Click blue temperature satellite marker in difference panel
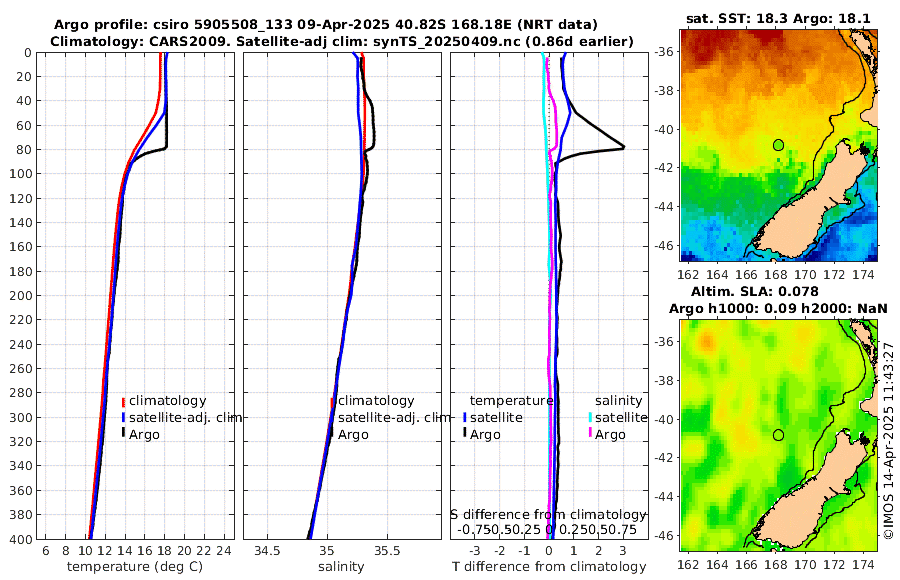Viewport: 900px width, 580px height. tap(465, 418)
